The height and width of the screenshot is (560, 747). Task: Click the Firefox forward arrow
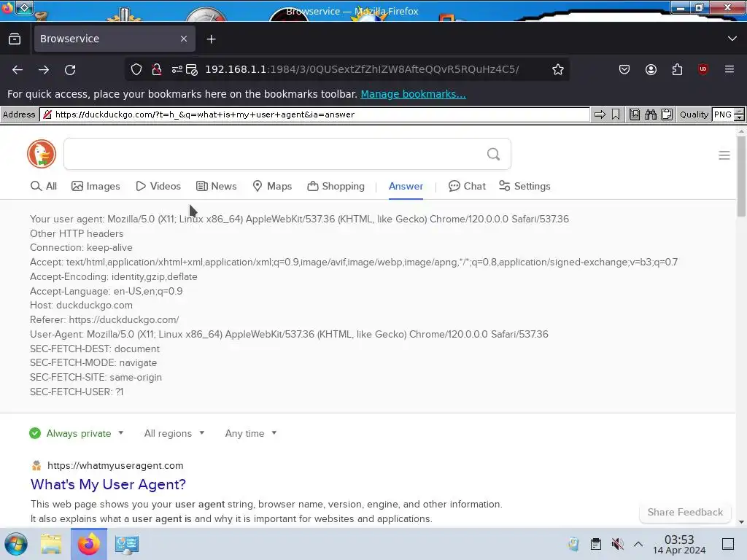click(44, 69)
